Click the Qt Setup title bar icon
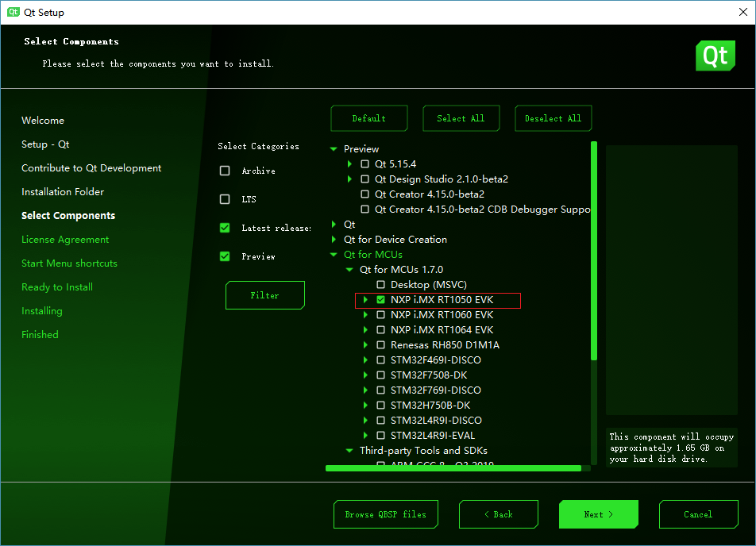 13,12
